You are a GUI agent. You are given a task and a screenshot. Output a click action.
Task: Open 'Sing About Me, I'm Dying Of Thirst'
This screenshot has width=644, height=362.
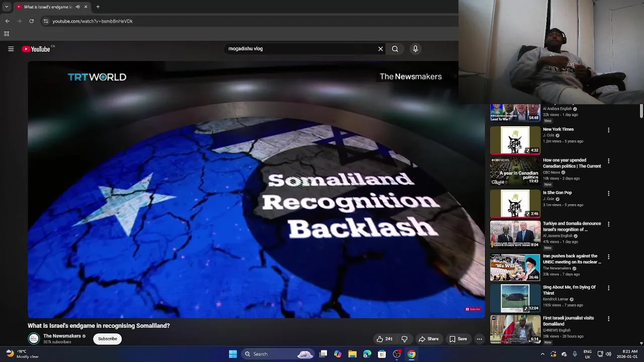point(569,290)
